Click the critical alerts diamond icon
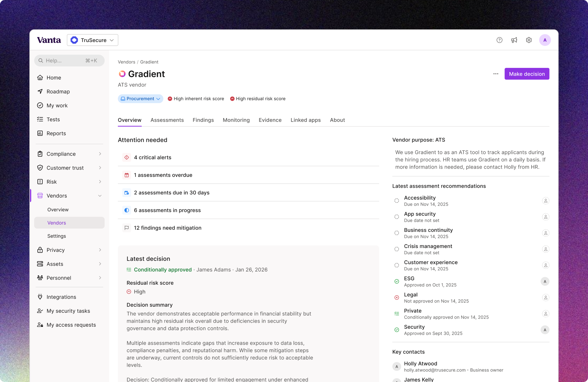 (127, 158)
